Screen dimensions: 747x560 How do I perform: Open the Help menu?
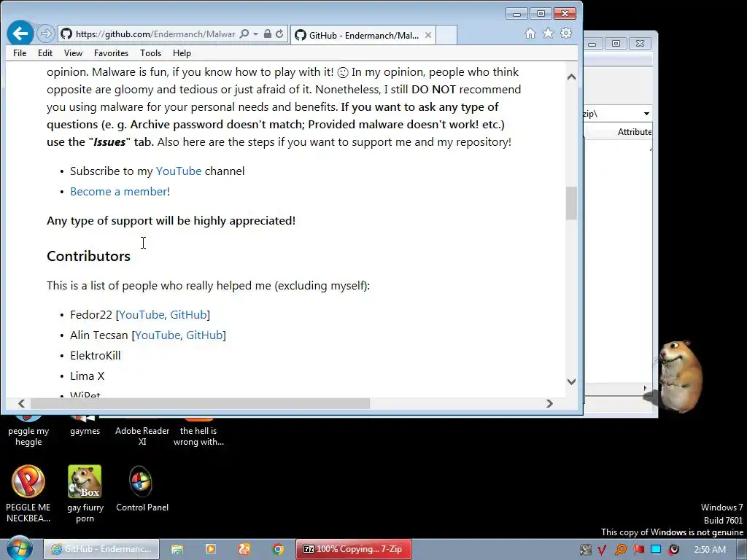pyautogui.click(x=182, y=52)
